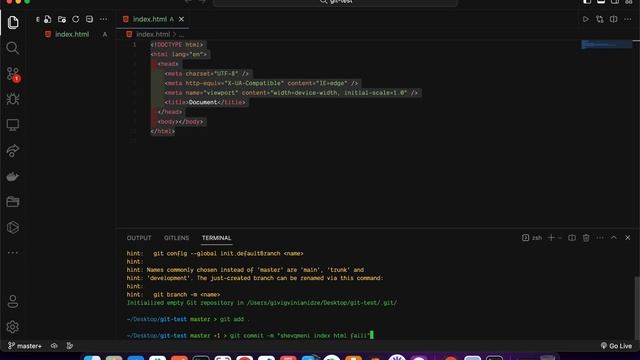This screenshot has height=360, width=640.
Task: Select the zsh terminal label
Action: pos(532,238)
